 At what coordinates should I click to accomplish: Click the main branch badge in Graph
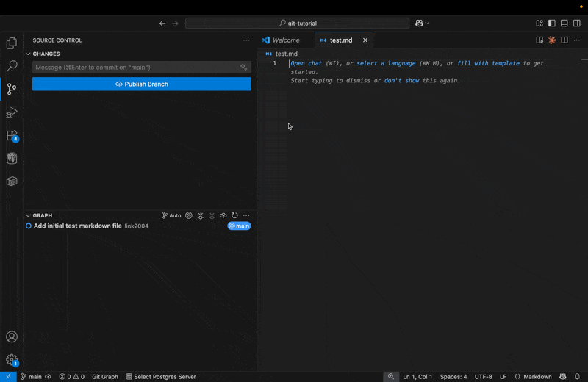pyautogui.click(x=239, y=226)
